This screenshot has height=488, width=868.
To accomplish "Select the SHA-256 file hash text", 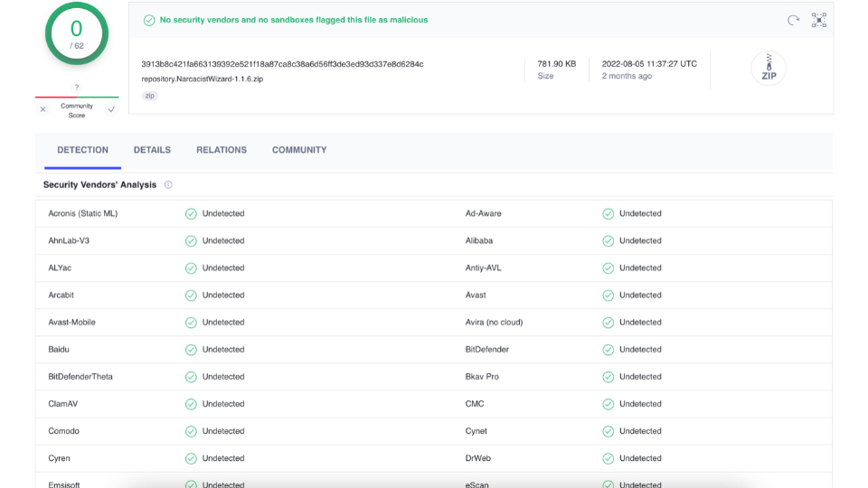I will coord(282,64).
